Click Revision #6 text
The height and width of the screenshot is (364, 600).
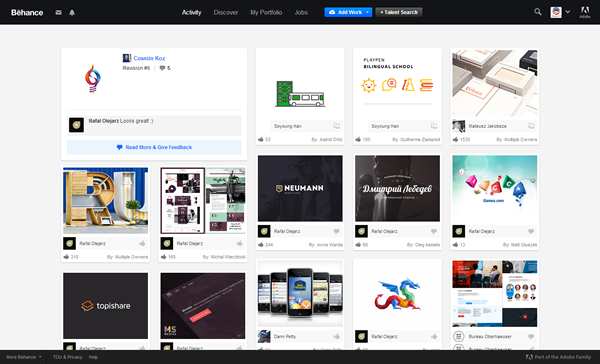coord(136,68)
